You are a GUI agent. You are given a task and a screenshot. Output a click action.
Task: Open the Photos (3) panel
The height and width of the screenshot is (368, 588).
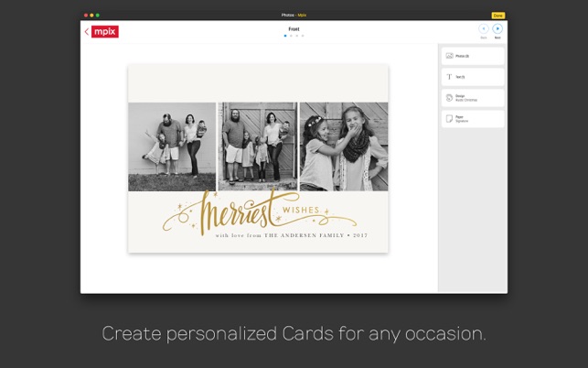click(473, 56)
